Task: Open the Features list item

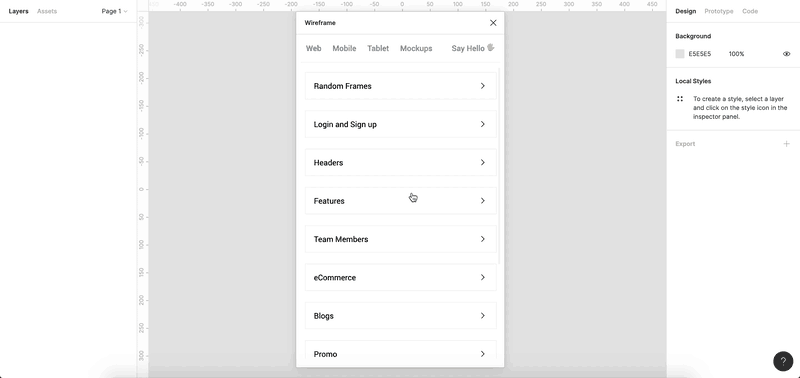Action: 401,200
